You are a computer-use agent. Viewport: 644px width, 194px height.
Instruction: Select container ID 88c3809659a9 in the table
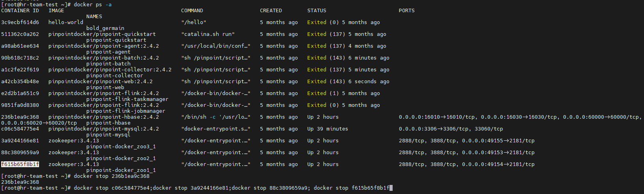coord(20,153)
